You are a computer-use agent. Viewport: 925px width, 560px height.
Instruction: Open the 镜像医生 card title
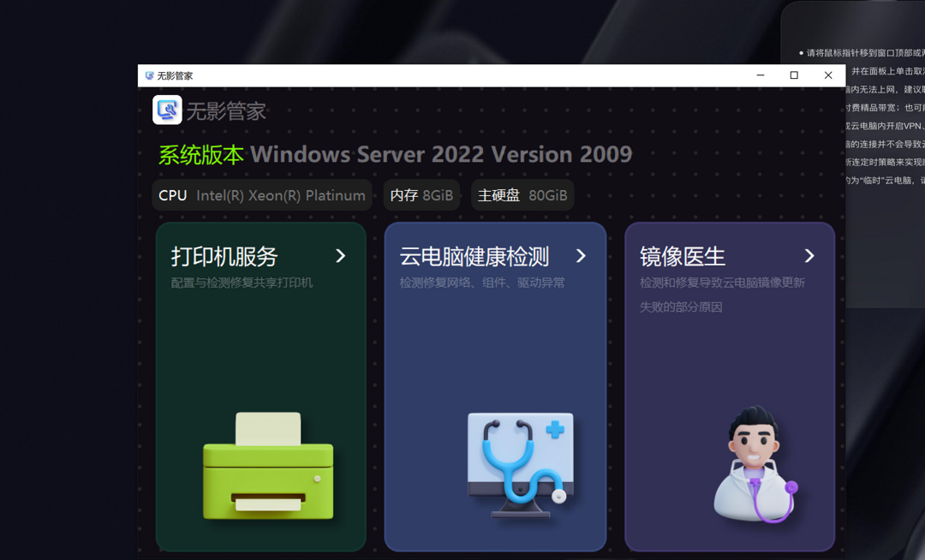click(x=683, y=256)
